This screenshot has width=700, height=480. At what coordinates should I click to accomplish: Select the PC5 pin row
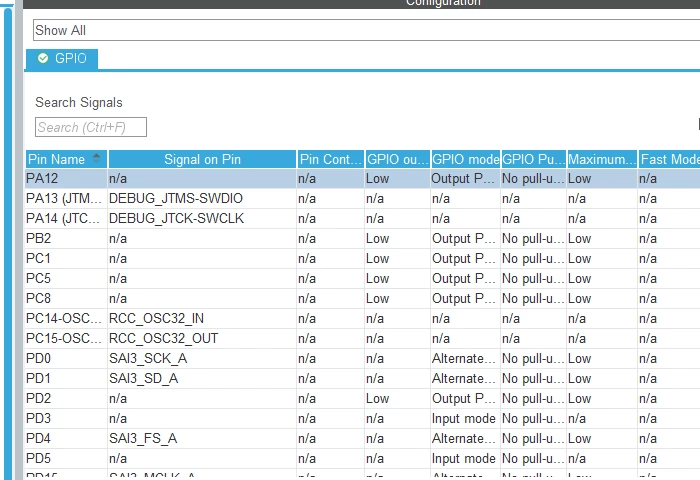(x=362, y=279)
